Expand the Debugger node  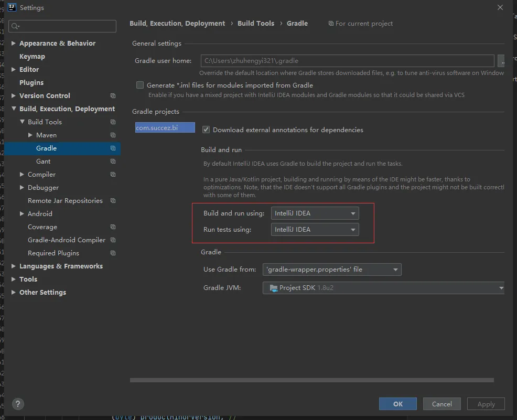[x=22, y=187]
